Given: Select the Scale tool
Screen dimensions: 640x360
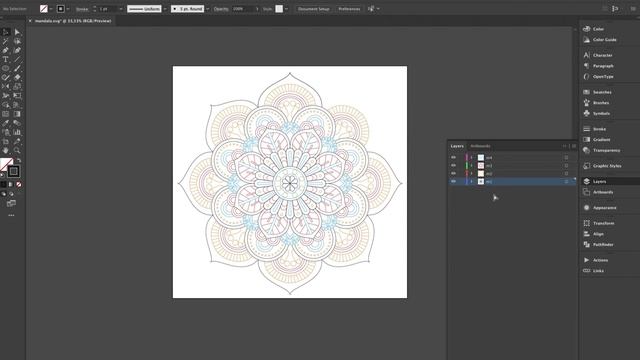Looking at the screenshot, I should click(x=17, y=87).
